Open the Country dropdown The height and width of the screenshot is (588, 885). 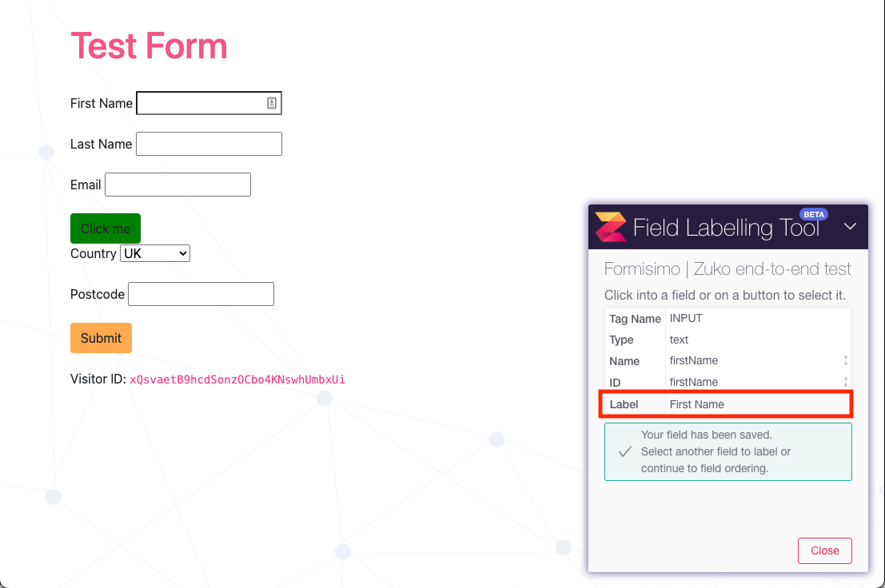[154, 252]
